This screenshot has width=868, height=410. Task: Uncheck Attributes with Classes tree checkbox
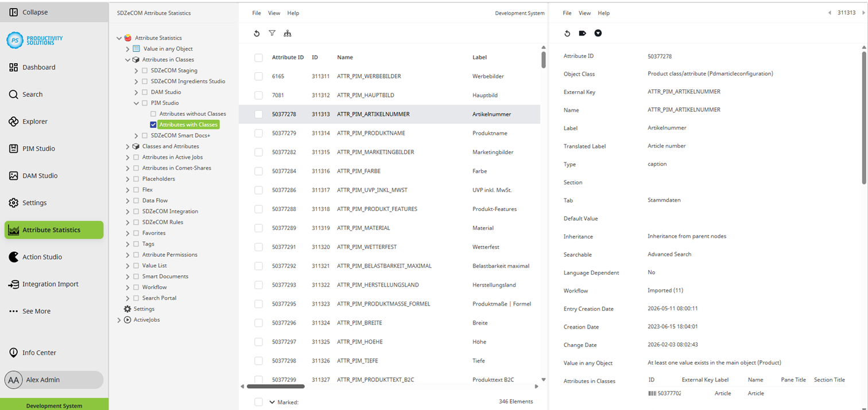153,124
